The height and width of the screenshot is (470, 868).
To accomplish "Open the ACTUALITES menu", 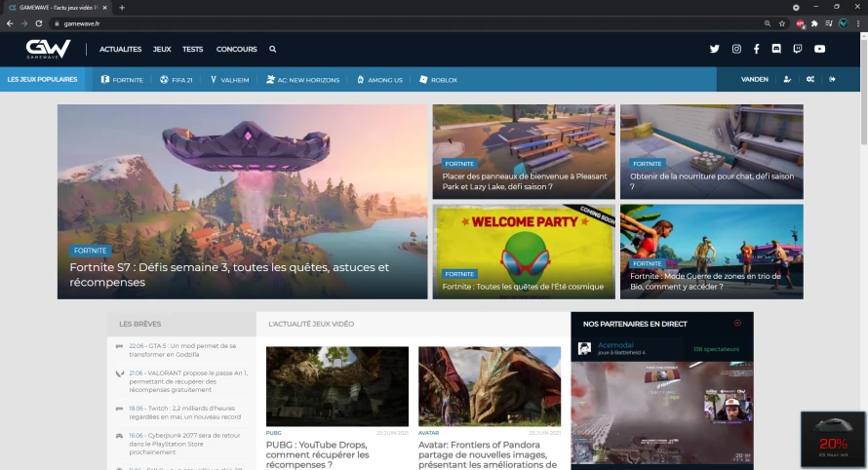I will [x=120, y=50].
